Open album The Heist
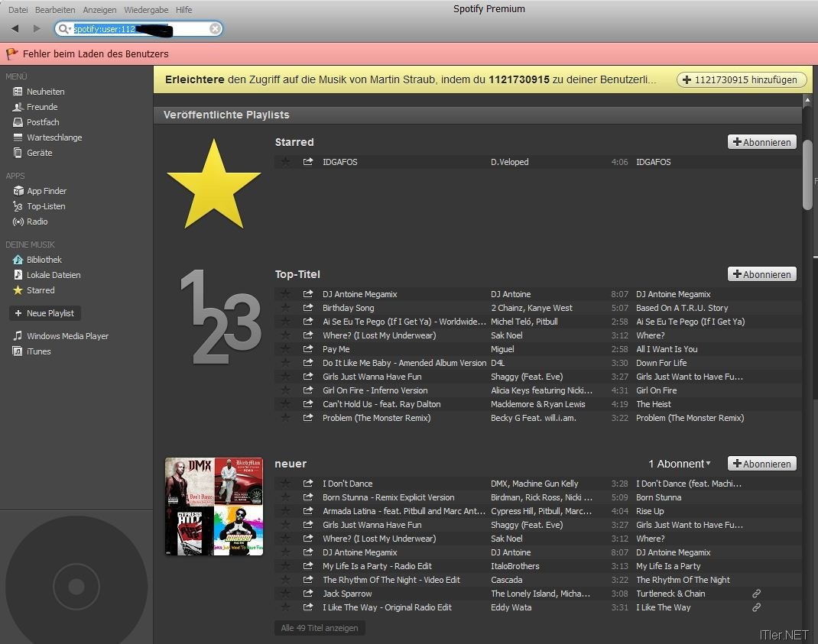 coord(654,403)
